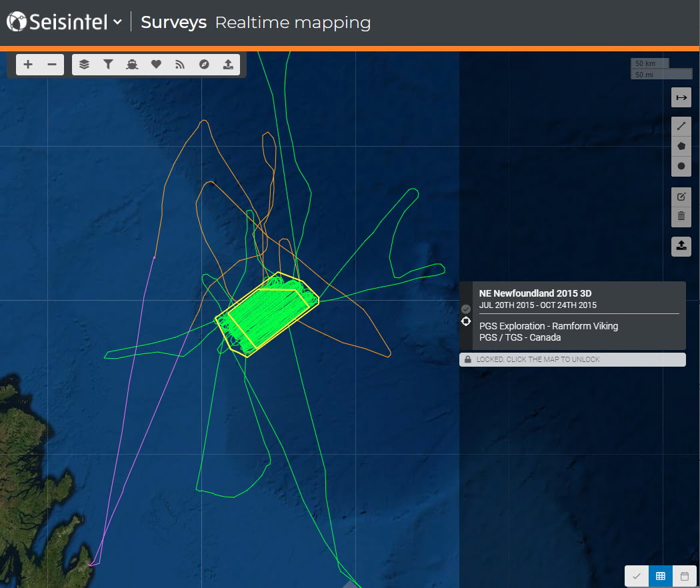Open favorites via the heart icon
Screen dimensions: 700x588
tap(155, 64)
